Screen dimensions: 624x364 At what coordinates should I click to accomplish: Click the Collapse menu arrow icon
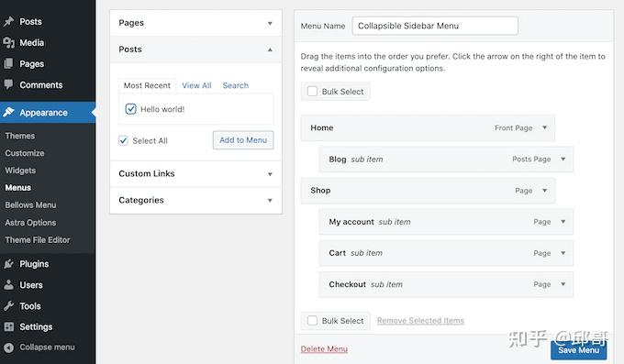[8, 347]
